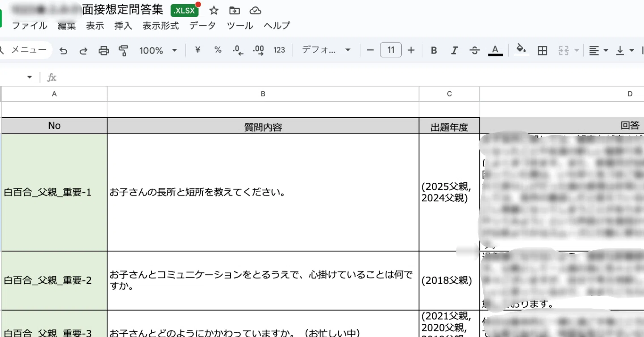The image size is (644, 337).
Task: Check cloud save status icon
Action: pyautogui.click(x=255, y=11)
